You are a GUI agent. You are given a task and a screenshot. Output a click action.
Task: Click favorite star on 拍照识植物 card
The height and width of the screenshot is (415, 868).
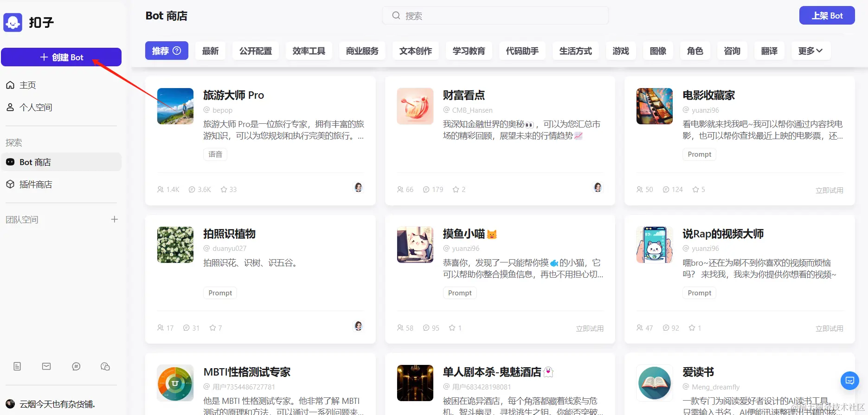212,328
